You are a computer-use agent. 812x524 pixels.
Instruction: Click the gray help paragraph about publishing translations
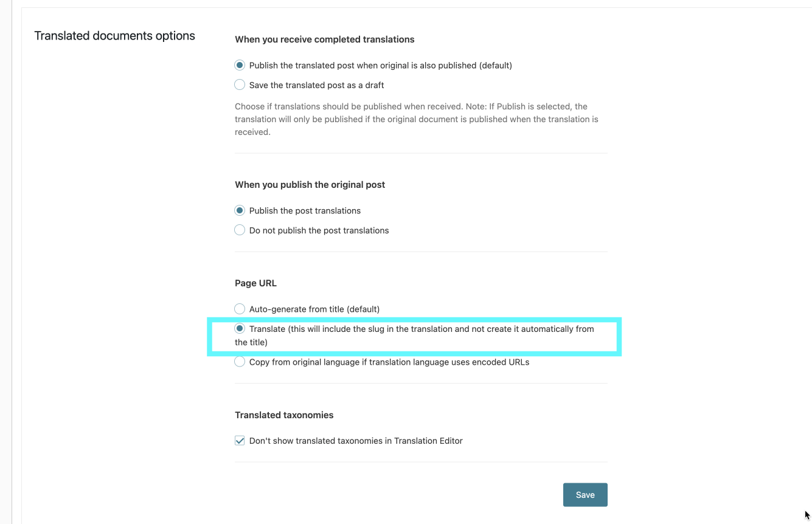417,119
